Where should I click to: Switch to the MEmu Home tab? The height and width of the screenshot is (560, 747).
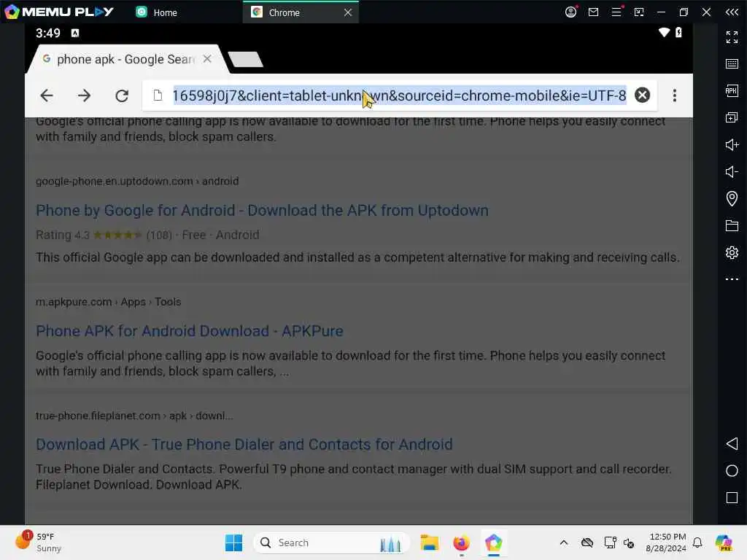[157, 12]
